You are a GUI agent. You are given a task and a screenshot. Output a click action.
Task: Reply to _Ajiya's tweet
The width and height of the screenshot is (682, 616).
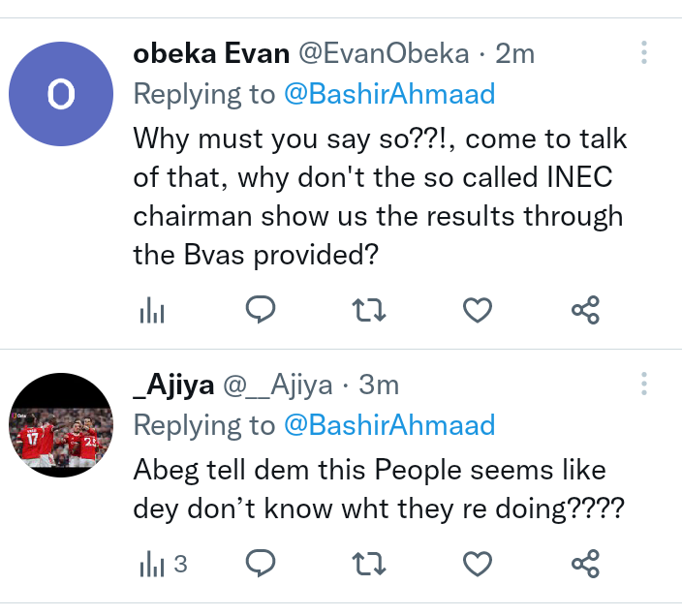(261, 563)
